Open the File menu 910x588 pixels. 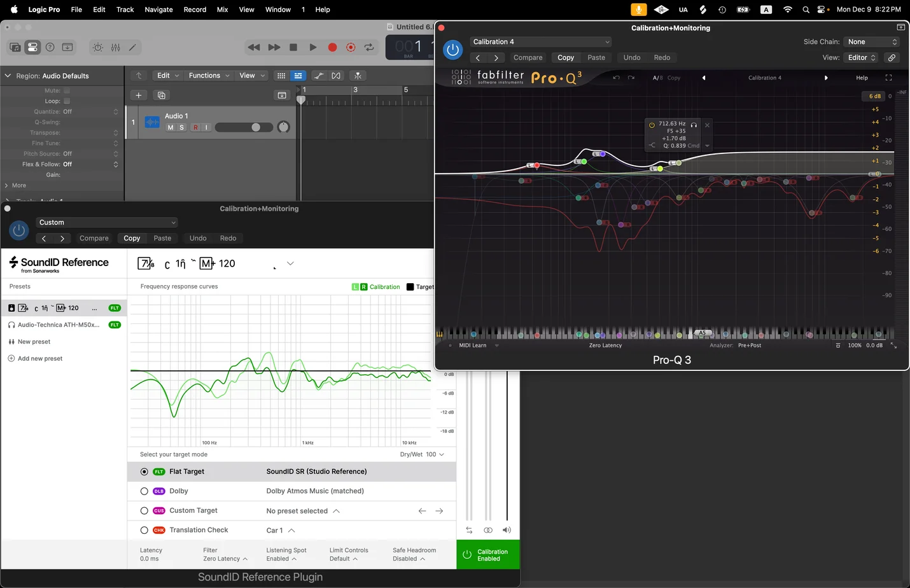[x=76, y=10]
